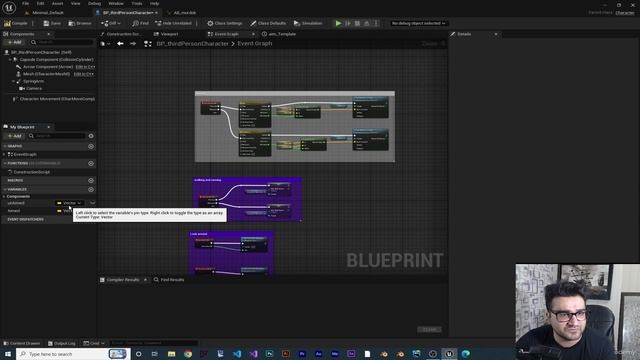640x360 pixels.
Task: Click the graph hierarchy icon in breadcrumb
Action: (x=148, y=43)
